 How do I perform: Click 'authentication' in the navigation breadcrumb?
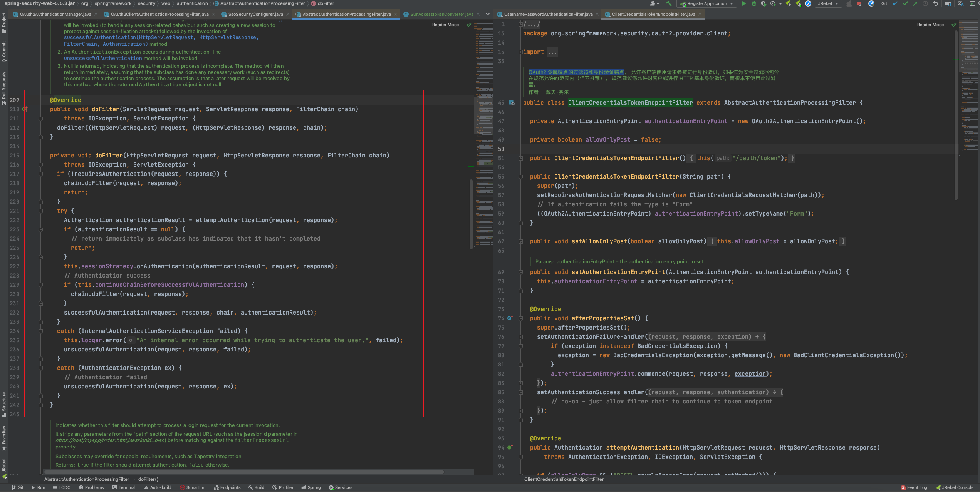tap(192, 3)
